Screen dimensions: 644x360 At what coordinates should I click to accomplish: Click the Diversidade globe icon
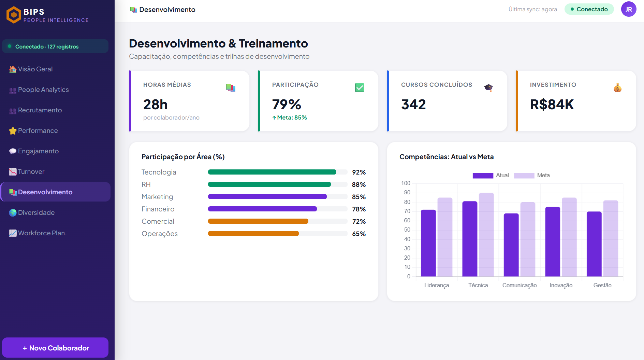(13, 213)
